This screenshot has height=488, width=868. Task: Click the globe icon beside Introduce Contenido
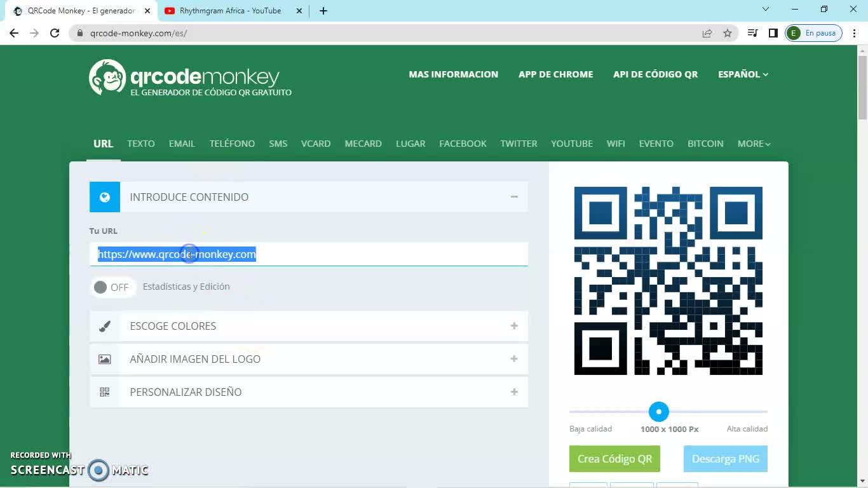coord(105,197)
